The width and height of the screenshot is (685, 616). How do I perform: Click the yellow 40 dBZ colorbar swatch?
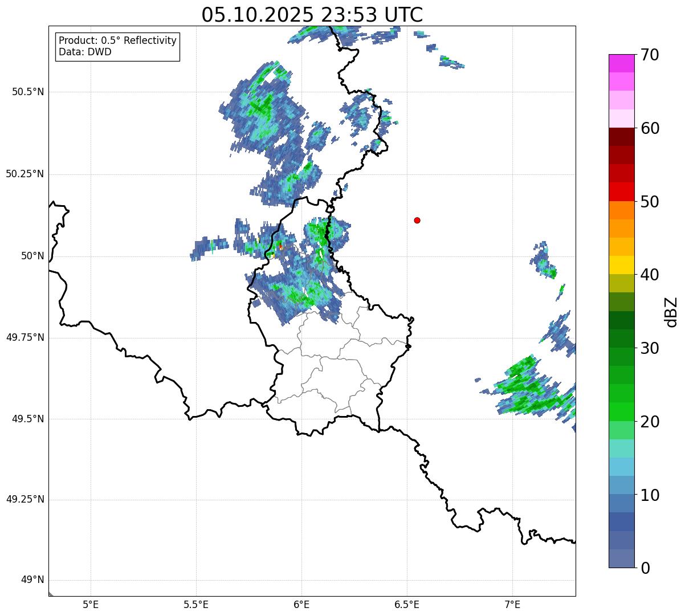click(x=622, y=265)
